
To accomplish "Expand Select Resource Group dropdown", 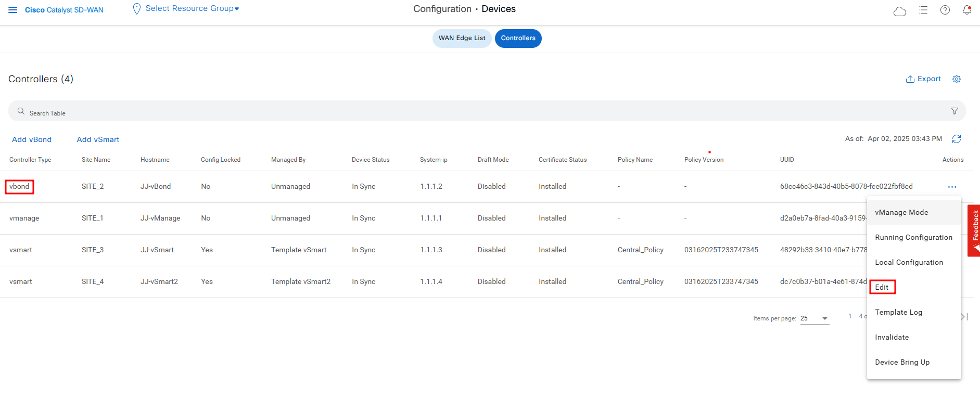I will (x=192, y=9).
